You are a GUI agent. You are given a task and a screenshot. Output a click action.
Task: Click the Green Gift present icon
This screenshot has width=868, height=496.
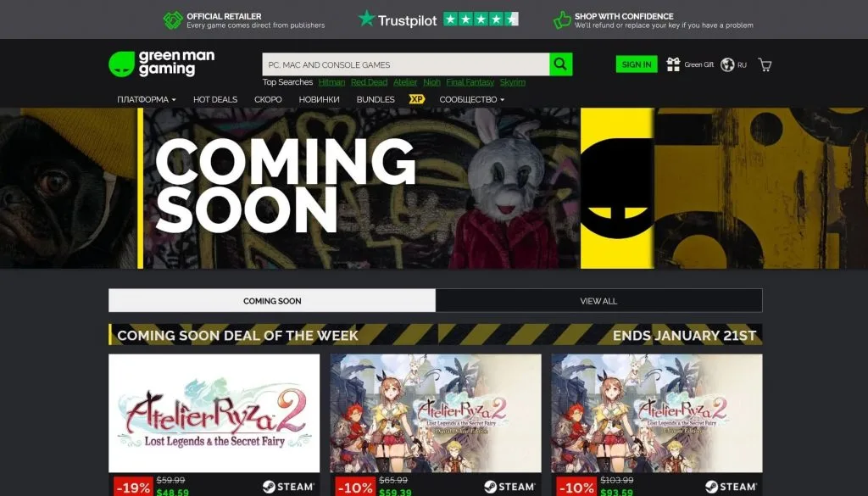(674, 64)
